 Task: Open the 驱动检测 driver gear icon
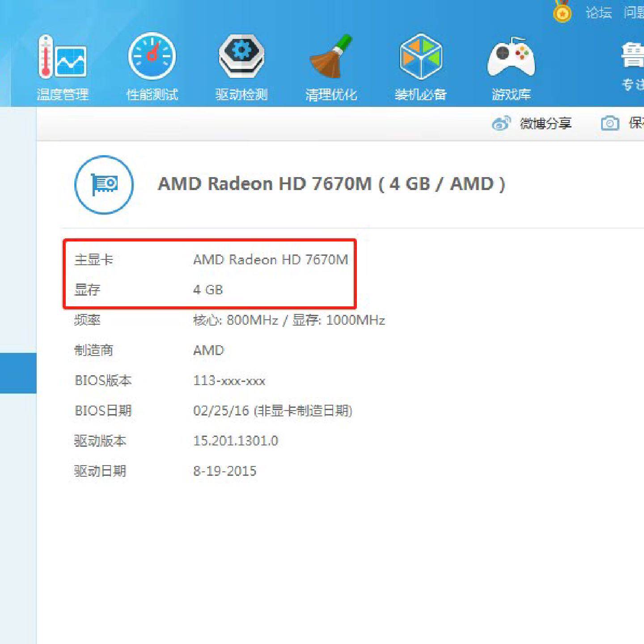tap(241, 56)
